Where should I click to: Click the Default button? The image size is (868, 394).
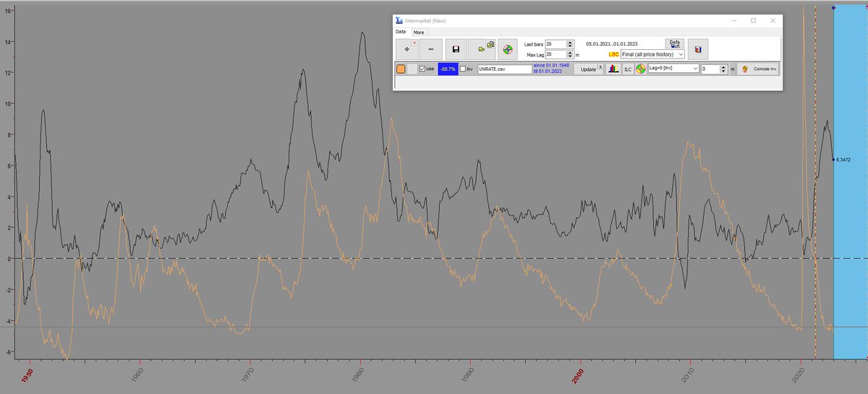coord(675,44)
